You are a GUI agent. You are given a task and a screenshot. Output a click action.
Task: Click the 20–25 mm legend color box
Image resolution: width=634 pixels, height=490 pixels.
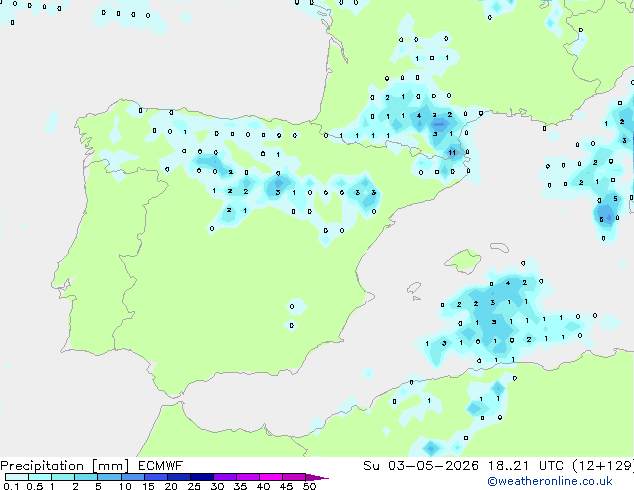click(x=178, y=477)
